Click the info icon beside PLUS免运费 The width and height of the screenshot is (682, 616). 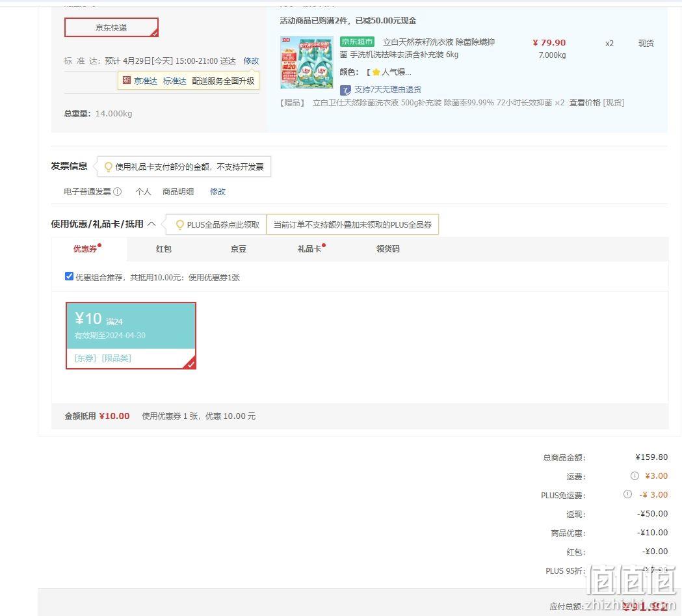pos(627,494)
